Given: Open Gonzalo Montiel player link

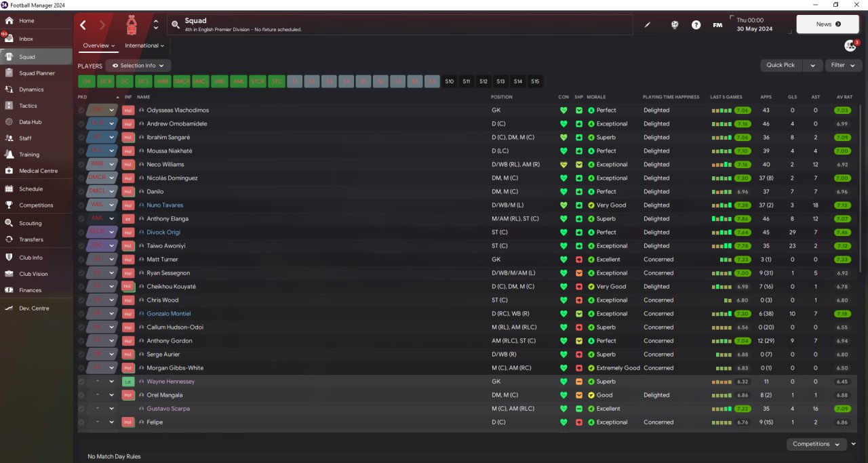Looking at the screenshot, I should pos(169,314).
